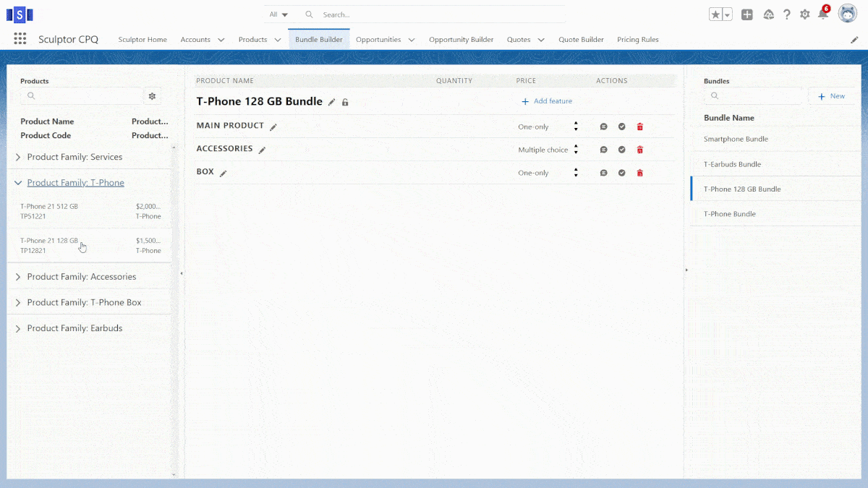Image resolution: width=868 pixels, height=488 pixels.
Task: Open Global Actions plus icon
Action: point(747,14)
